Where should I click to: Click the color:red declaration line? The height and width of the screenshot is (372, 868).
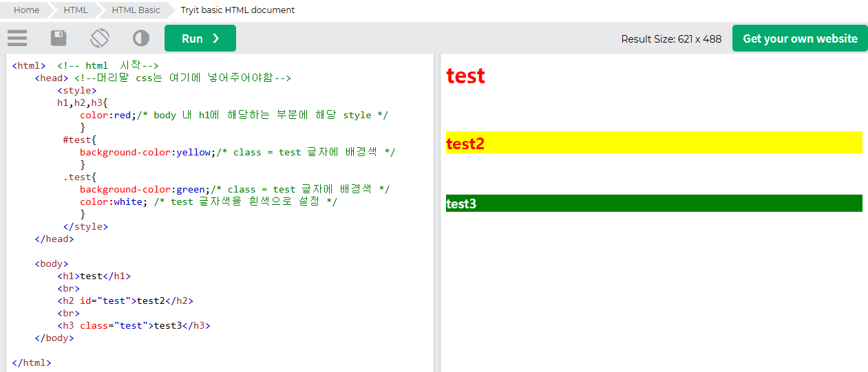tap(234, 115)
